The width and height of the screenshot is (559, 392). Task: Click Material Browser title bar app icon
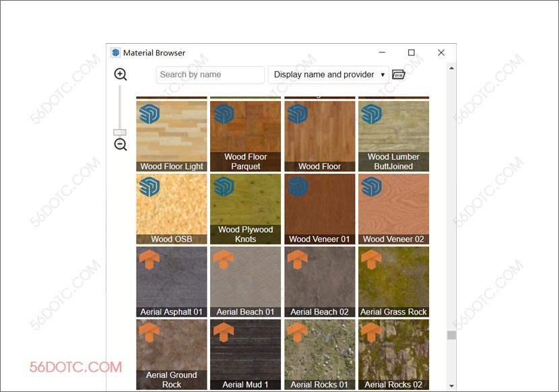click(x=116, y=53)
